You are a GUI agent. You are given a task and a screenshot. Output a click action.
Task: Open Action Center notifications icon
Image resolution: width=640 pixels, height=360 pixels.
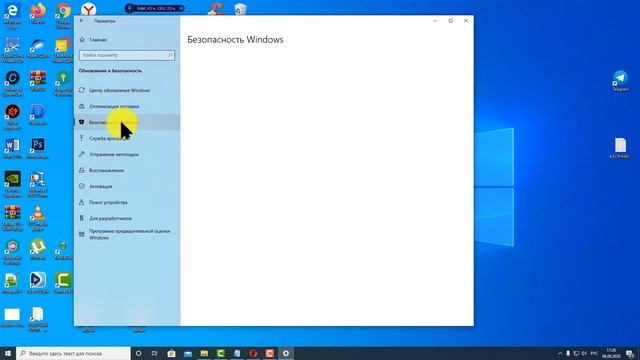click(630, 353)
